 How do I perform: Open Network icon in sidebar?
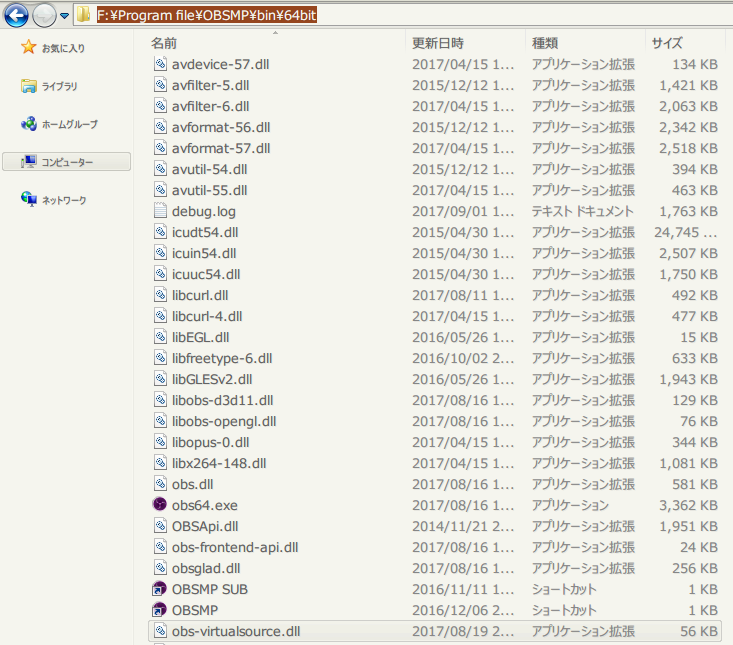click(x=29, y=200)
